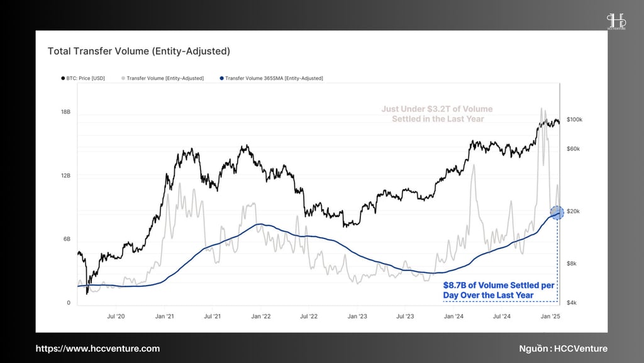
Task: Toggle Transfer Volume 365SMA legend entry
Action: click(271, 78)
